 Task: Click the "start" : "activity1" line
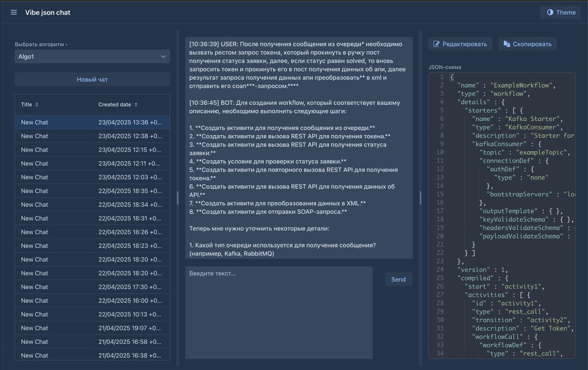(504, 286)
